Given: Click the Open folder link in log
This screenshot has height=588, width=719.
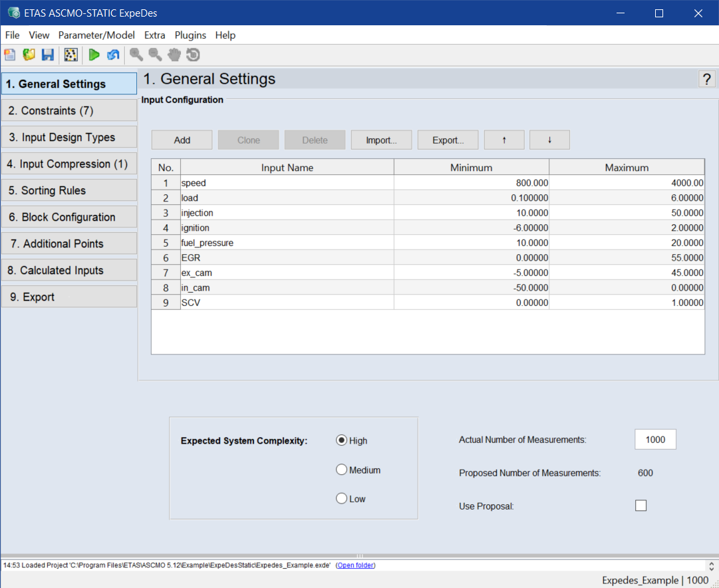Looking at the screenshot, I should tap(355, 565).
